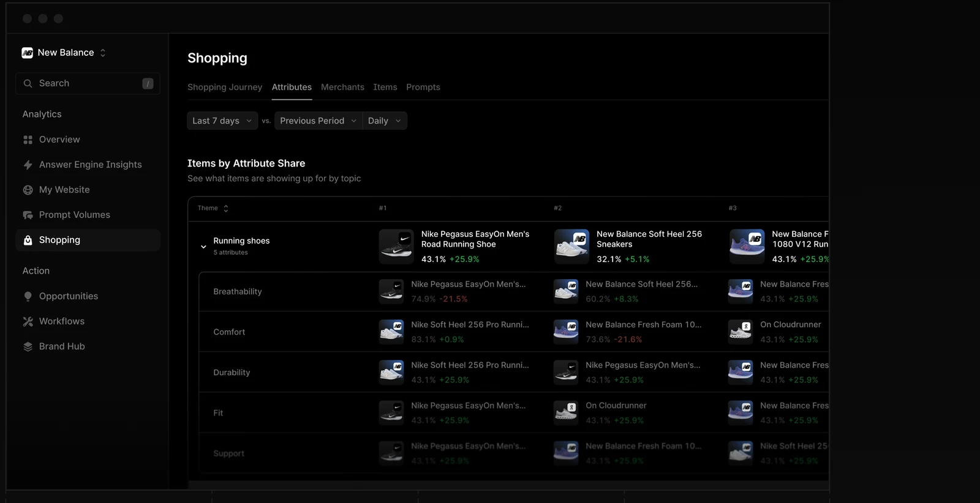Image resolution: width=980 pixels, height=503 pixels.
Task: Click the Overview grid icon
Action: [x=28, y=140]
